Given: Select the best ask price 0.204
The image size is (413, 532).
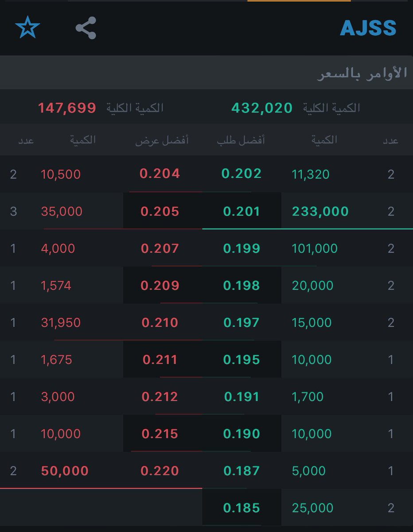Looking at the screenshot, I should [160, 174].
